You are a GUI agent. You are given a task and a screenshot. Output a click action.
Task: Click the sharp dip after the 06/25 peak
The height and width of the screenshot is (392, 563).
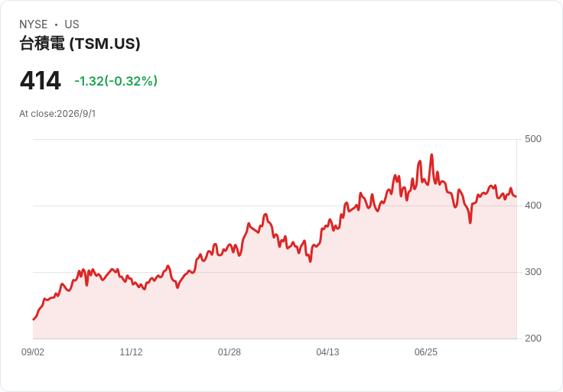coord(470,223)
